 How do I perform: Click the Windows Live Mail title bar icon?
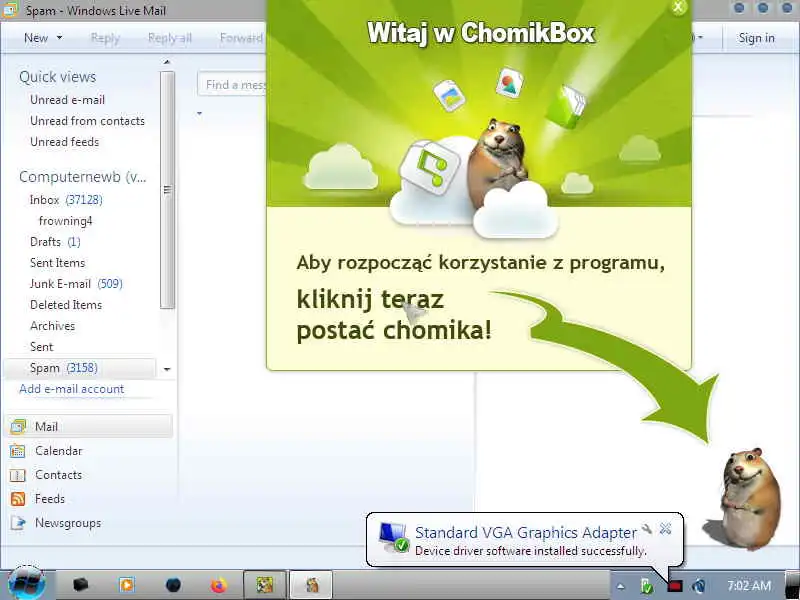tap(10, 9)
